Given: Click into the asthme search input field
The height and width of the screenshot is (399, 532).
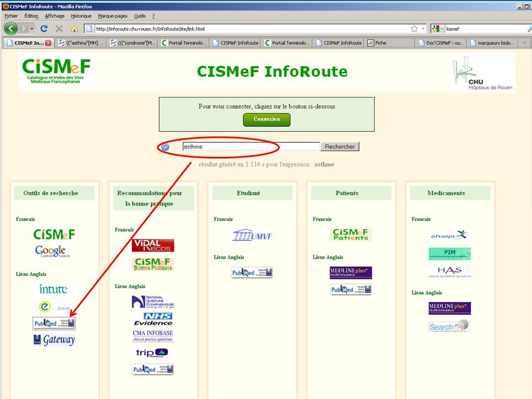Looking at the screenshot, I should [x=251, y=146].
